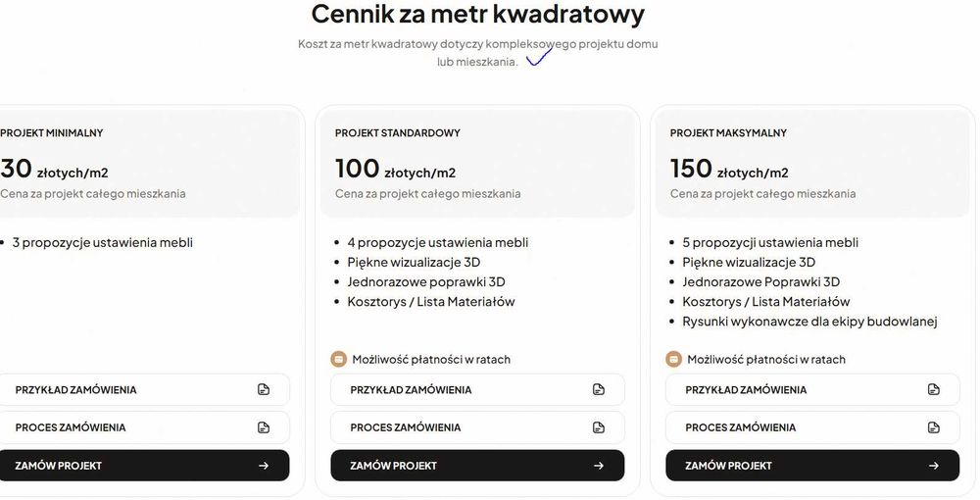Screen dimensions: 980x500
Task: Click installment payment icon in maximal plan
Action: pos(673,360)
